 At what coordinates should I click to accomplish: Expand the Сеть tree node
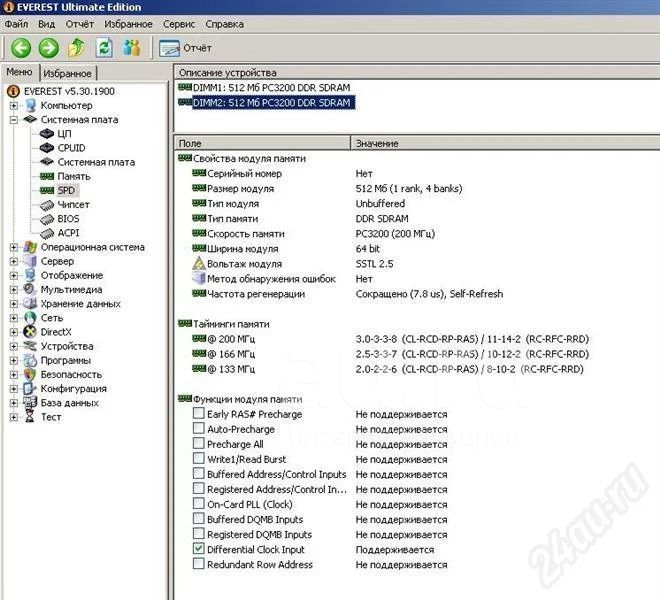pyautogui.click(x=14, y=318)
